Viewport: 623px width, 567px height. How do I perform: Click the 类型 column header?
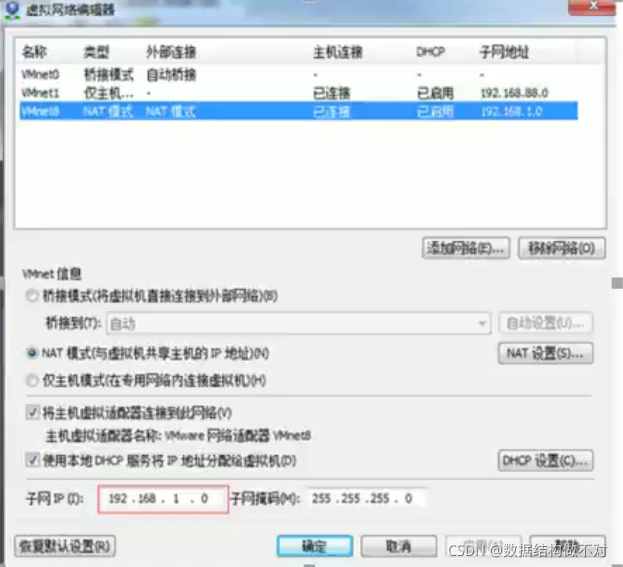click(97, 52)
